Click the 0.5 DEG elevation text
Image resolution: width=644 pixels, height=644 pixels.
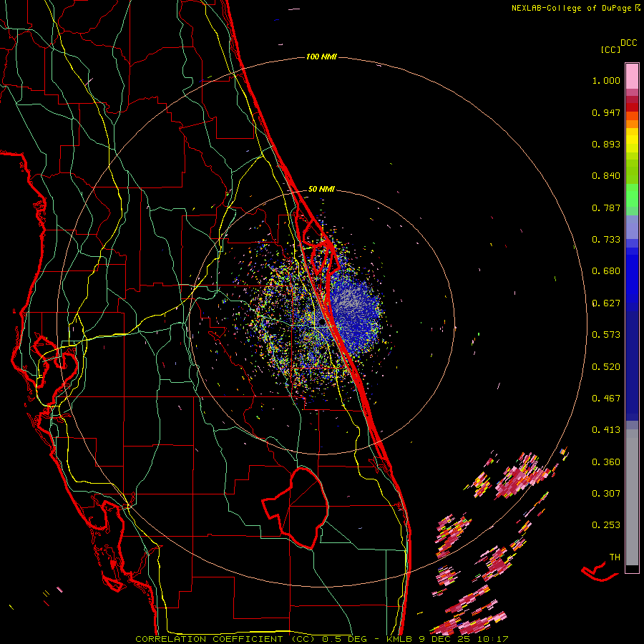coord(345,639)
